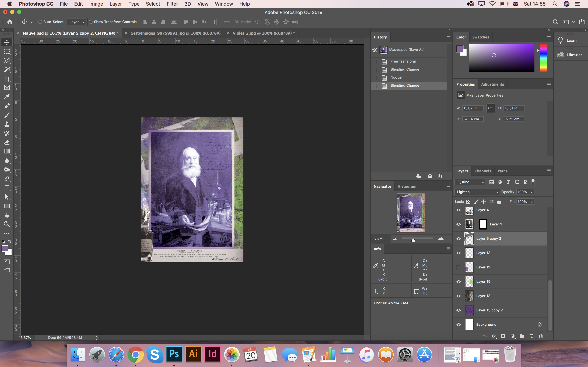Click the Free Transform history state
The image size is (588, 367).
pos(403,61)
